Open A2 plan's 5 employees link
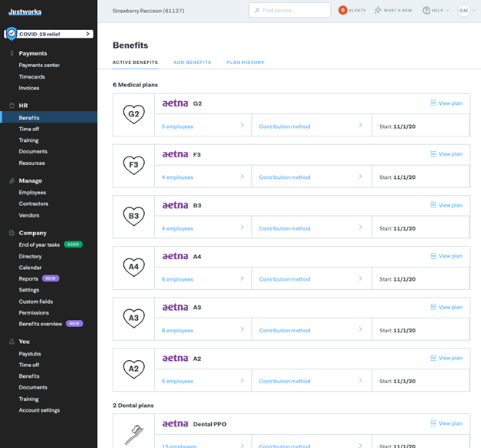Screen dimensions: 481x448 (177, 381)
